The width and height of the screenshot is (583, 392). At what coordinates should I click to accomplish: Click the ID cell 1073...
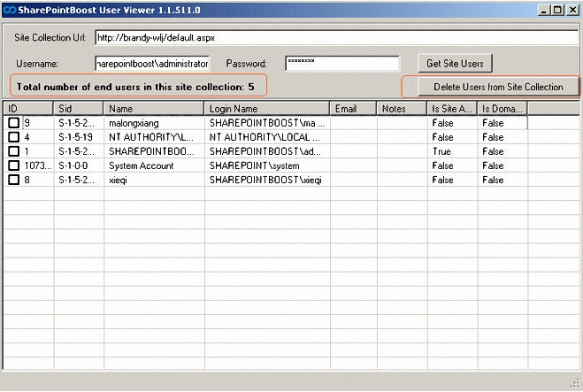pyautogui.click(x=37, y=165)
